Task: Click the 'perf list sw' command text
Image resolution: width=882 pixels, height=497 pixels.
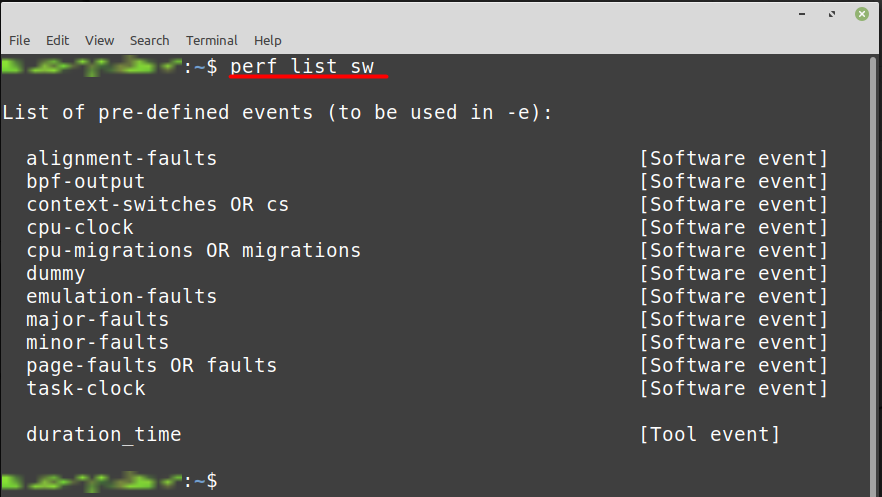Action: [302, 66]
